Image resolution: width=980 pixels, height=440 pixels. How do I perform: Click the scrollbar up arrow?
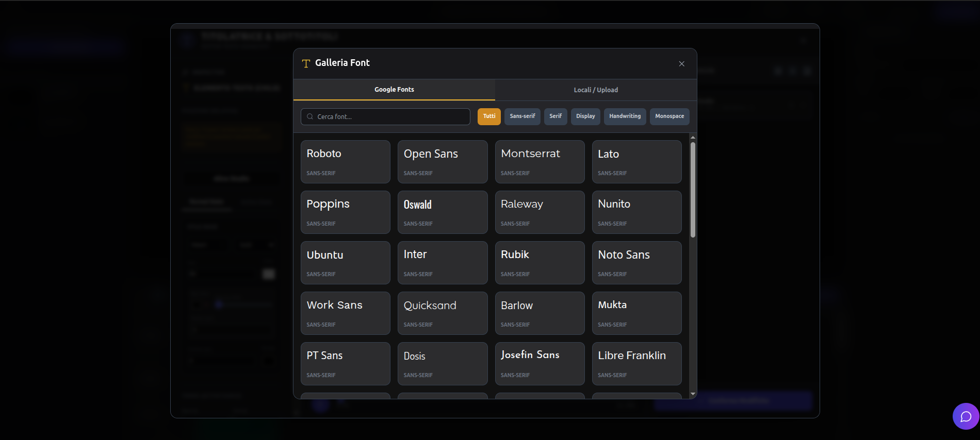pyautogui.click(x=693, y=138)
